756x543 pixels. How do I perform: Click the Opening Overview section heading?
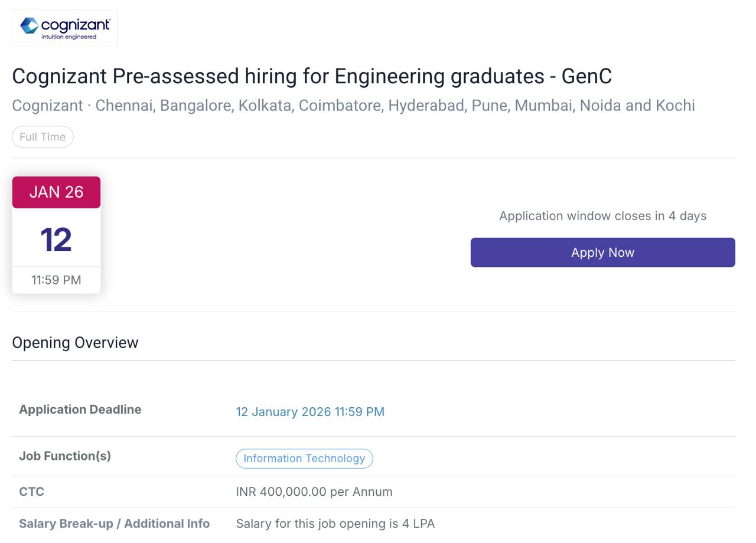(75, 343)
